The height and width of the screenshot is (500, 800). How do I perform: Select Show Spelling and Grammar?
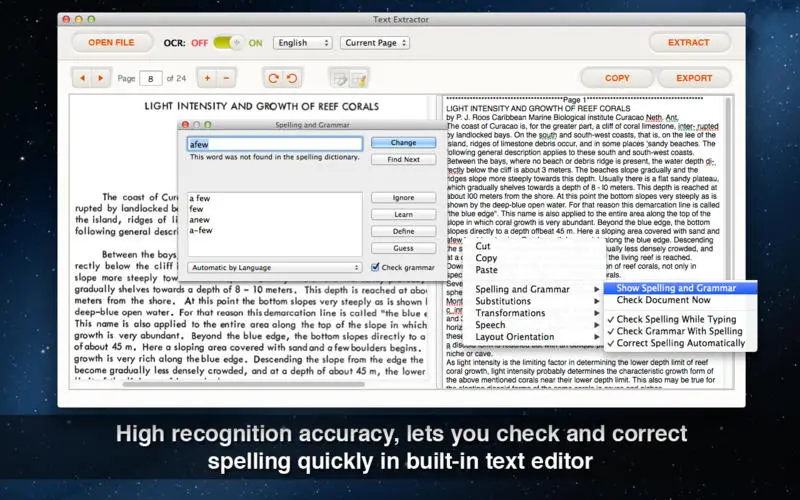[x=680, y=288]
